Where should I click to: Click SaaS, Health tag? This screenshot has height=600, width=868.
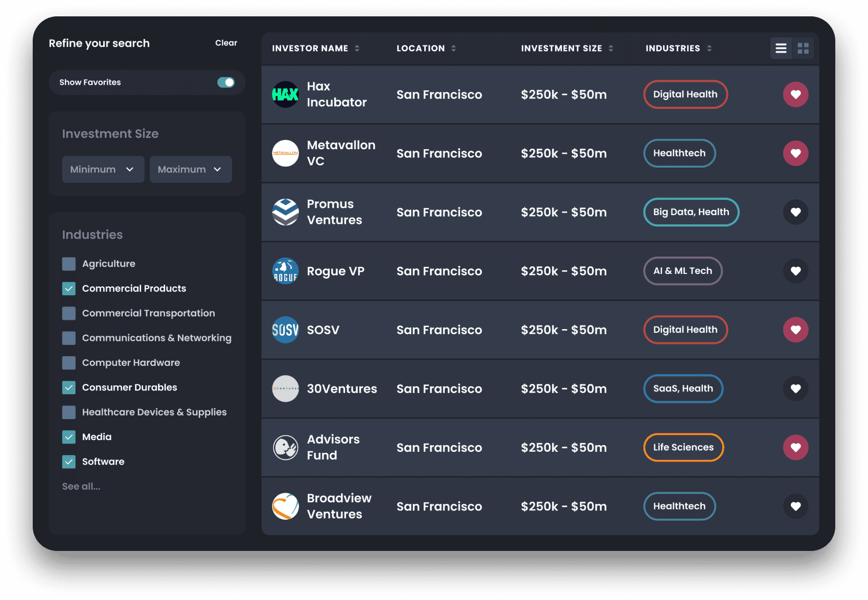(x=683, y=388)
